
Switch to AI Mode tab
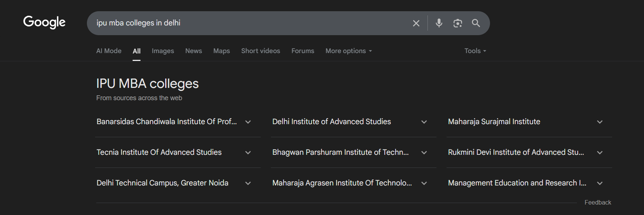(x=109, y=51)
